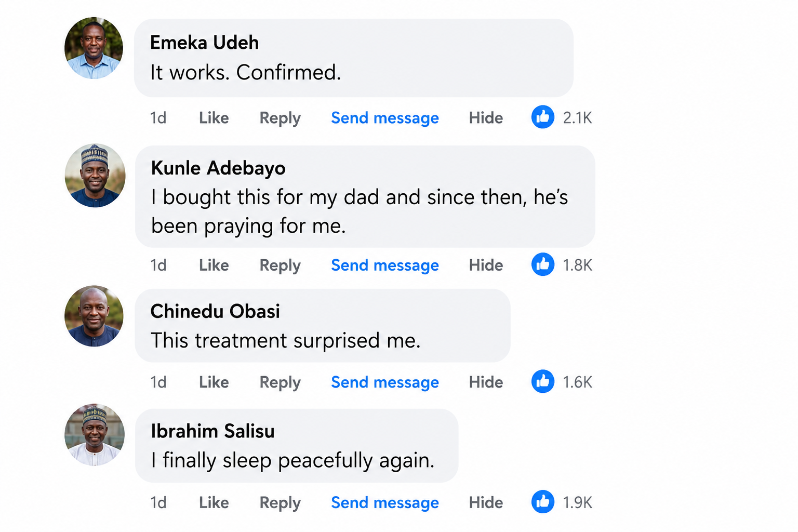Open Kunle Adebayo's profile picture
Image resolution: width=798 pixels, height=532 pixels.
click(x=95, y=176)
